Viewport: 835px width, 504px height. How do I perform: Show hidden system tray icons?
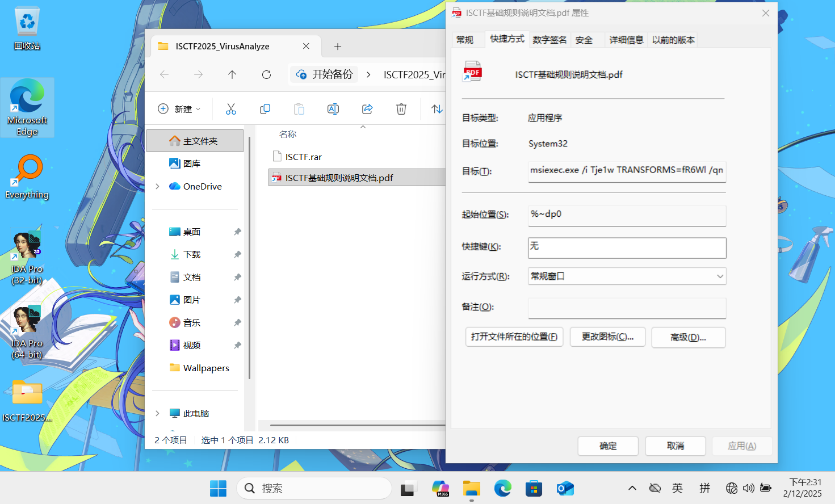[632, 488]
